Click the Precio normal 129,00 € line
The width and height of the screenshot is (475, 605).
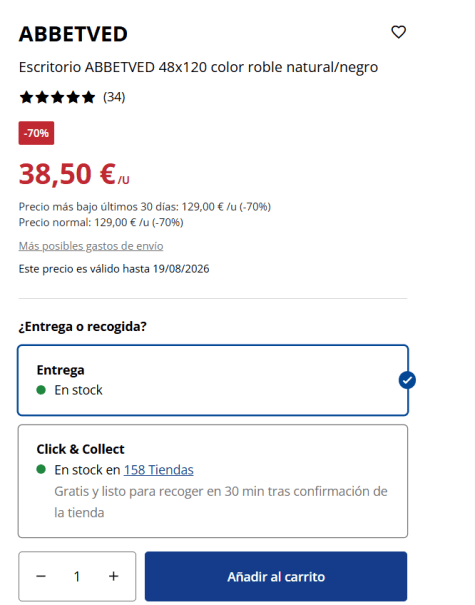[101, 222]
